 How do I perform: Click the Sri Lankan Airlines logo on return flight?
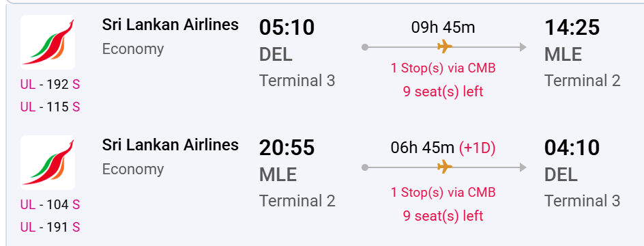(48, 163)
